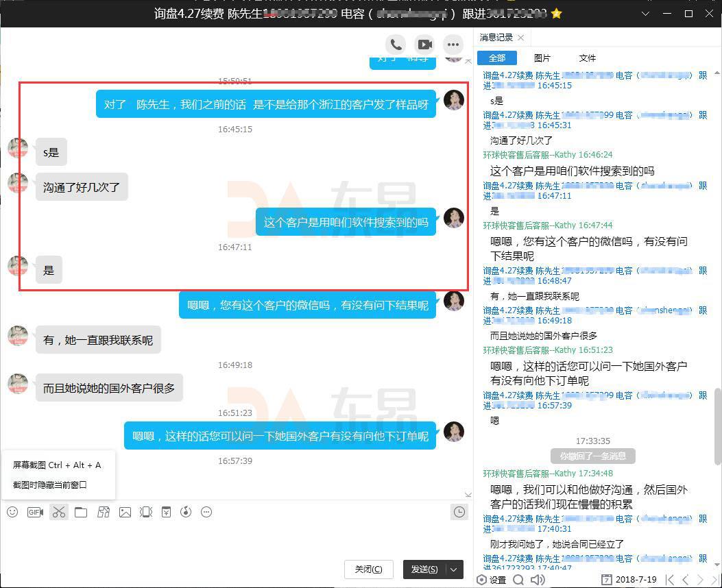722x588 pixels.
Task: Search message history with magnifier icon
Action: click(x=518, y=580)
